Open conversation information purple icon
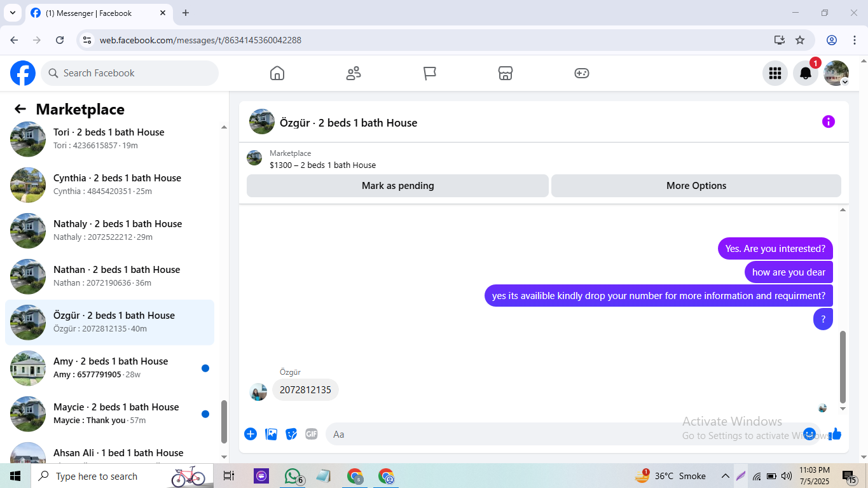 [829, 122]
